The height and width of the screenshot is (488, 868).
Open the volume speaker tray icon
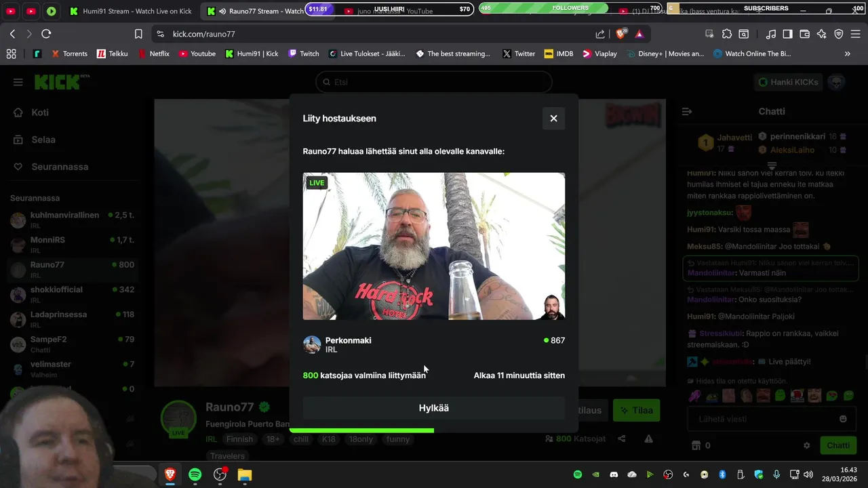808,474
